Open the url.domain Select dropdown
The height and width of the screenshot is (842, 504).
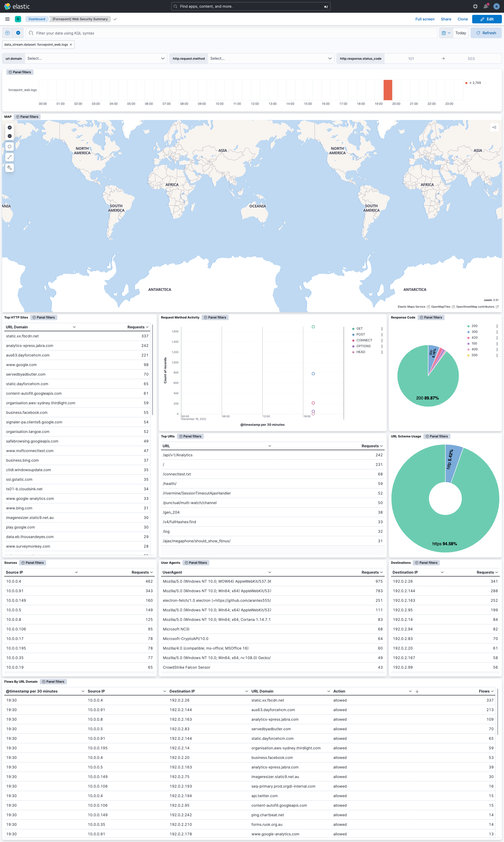point(96,58)
